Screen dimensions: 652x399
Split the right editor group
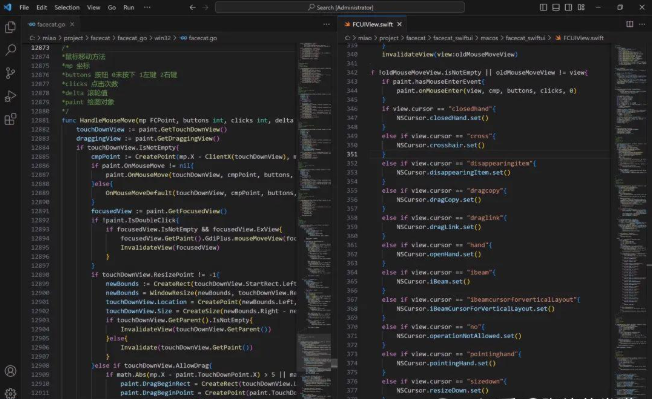coord(630,24)
